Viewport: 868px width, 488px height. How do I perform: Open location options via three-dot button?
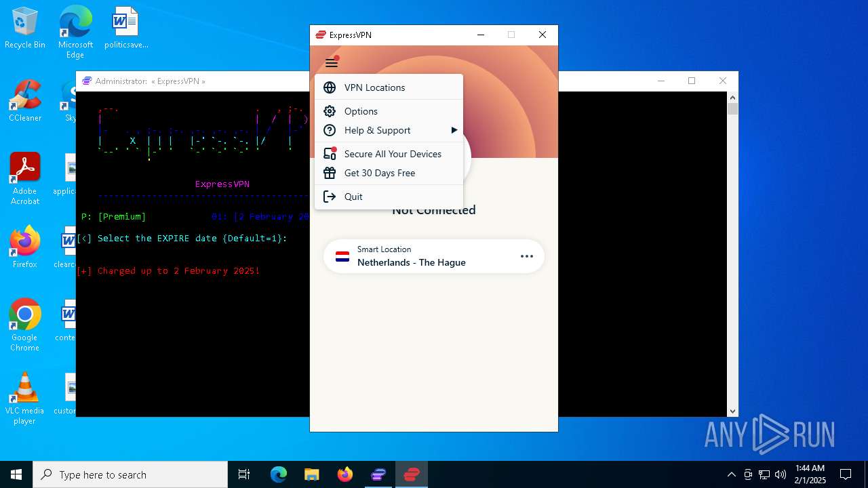pos(527,256)
